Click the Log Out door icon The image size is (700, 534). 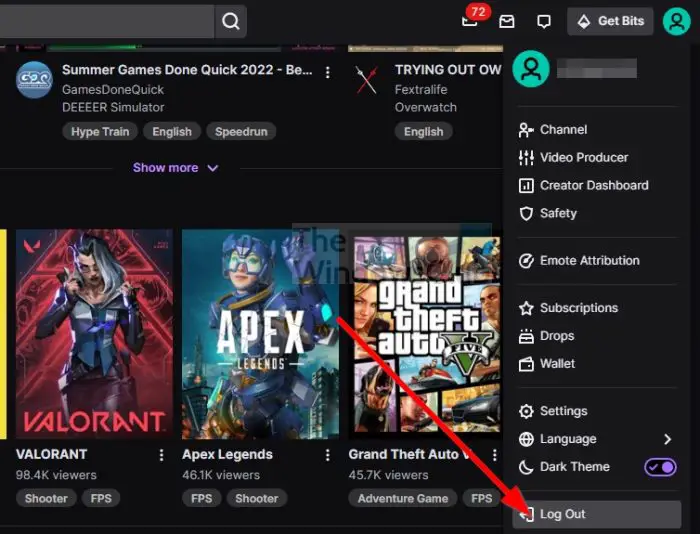pos(527,514)
